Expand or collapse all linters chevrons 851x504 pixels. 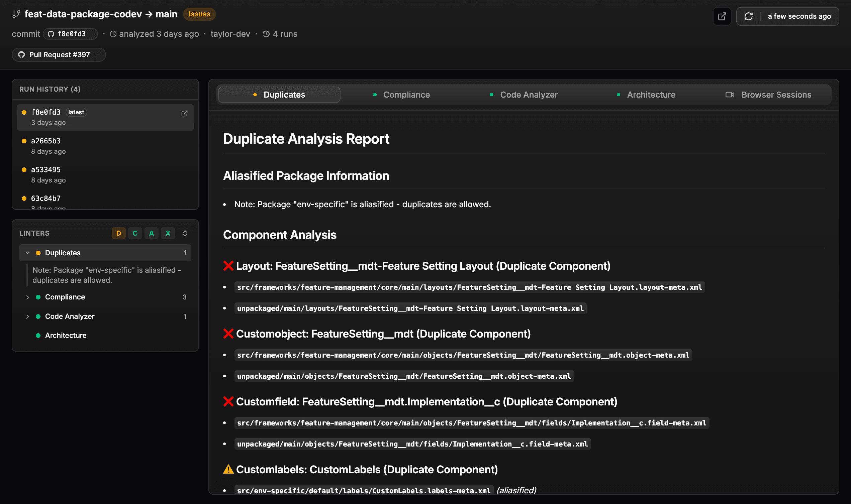coord(185,233)
